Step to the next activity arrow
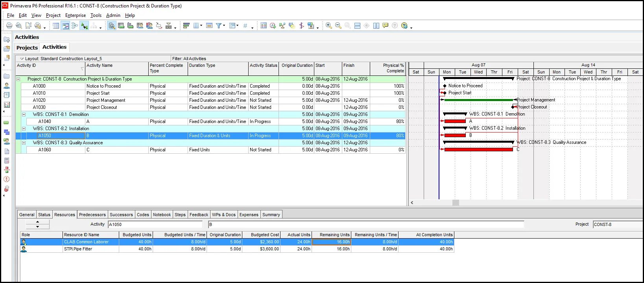The width and height of the screenshot is (644, 283). (37, 227)
